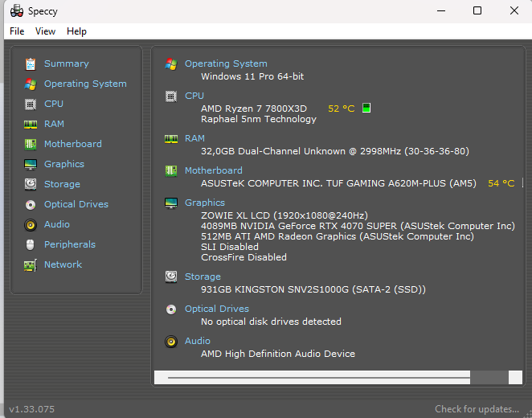Click Windows 11 Pro 64-bit text
This screenshot has height=418, width=532.
252,76
